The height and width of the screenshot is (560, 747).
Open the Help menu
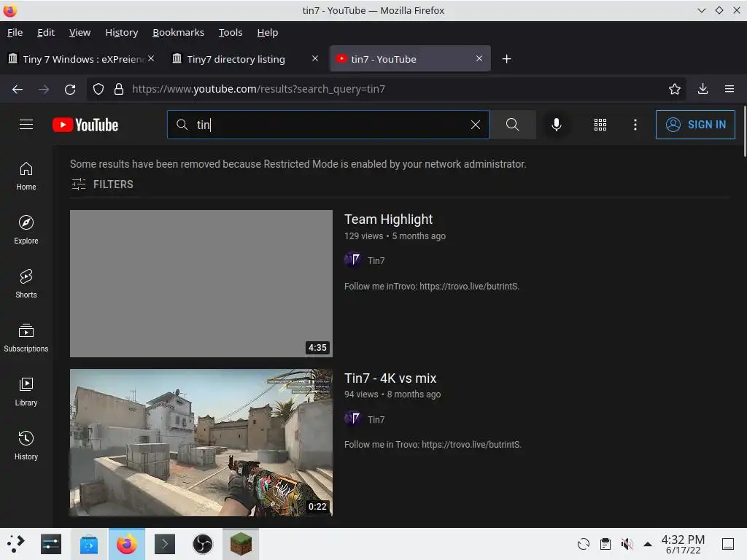tap(267, 32)
